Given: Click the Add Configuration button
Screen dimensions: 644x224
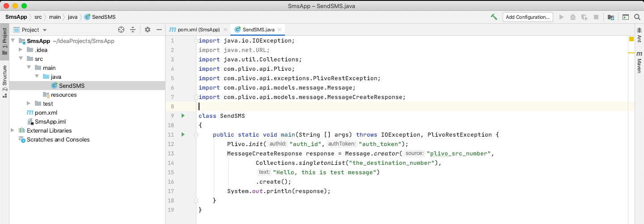Looking at the screenshot, I should [x=528, y=17].
